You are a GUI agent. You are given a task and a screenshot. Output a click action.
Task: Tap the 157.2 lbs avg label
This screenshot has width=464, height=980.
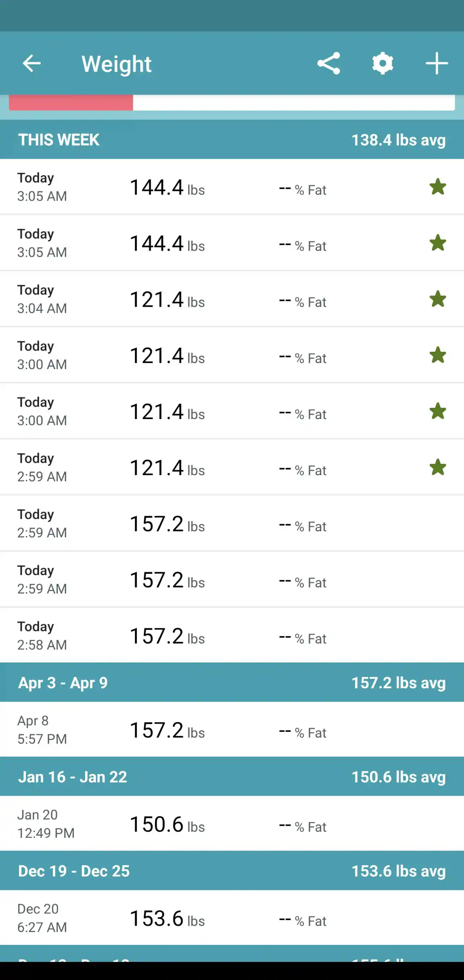click(x=398, y=683)
